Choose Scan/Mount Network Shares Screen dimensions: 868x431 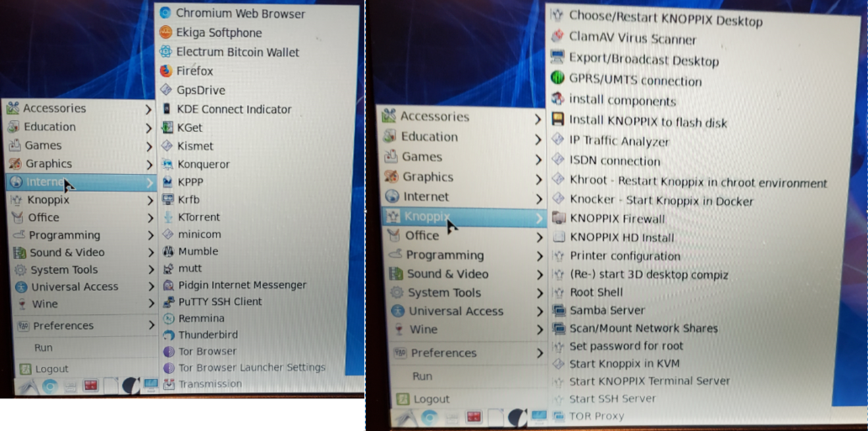point(635,329)
